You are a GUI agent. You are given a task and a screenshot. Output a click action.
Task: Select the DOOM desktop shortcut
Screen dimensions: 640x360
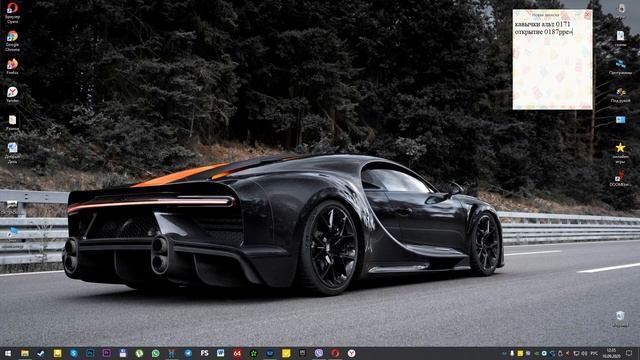620,179
